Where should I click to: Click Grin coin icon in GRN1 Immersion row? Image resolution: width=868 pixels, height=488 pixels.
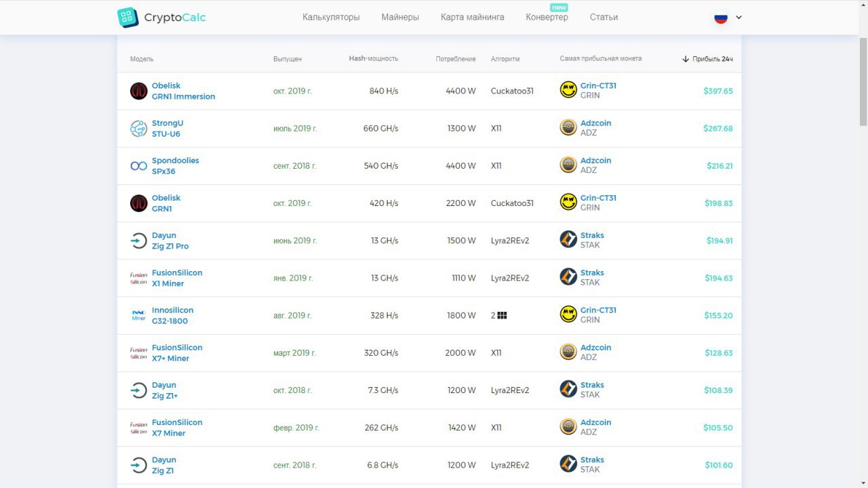pyautogui.click(x=568, y=89)
